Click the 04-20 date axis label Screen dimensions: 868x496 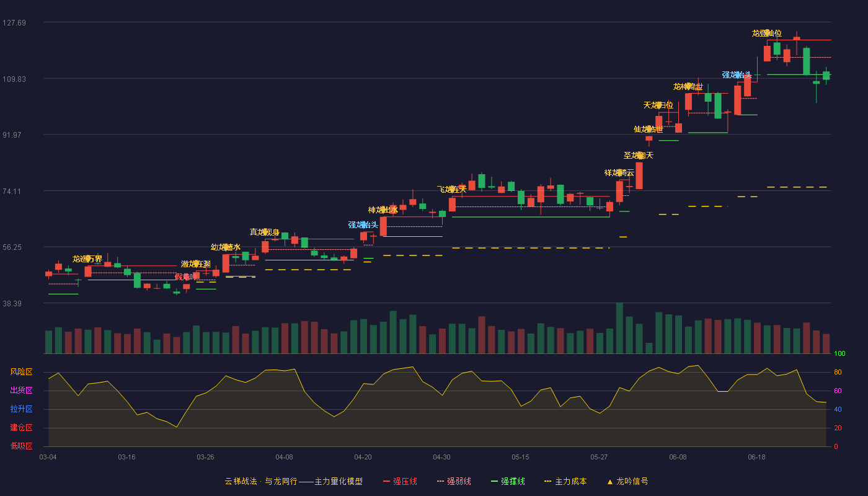363,457
